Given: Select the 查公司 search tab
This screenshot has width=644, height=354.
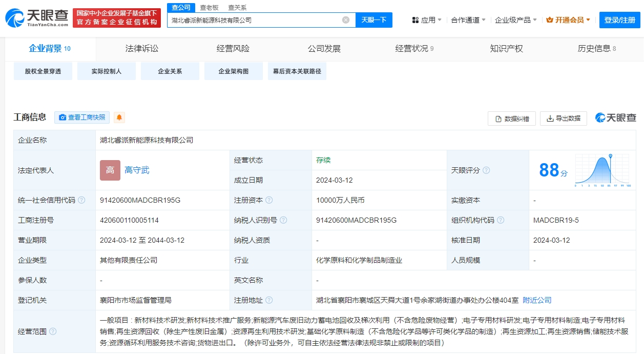Looking at the screenshot, I should click(x=181, y=7).
